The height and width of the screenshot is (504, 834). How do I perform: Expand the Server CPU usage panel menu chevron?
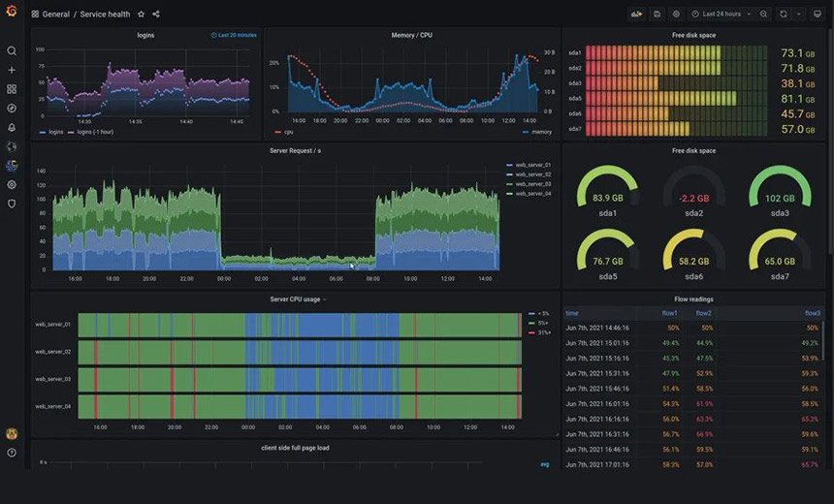click(x=325, y=299)
